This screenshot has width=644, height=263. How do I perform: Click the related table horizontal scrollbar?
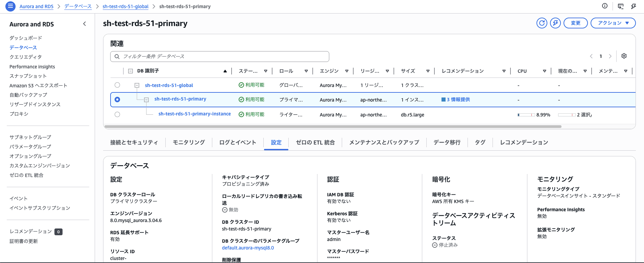(x=333, y=127)
